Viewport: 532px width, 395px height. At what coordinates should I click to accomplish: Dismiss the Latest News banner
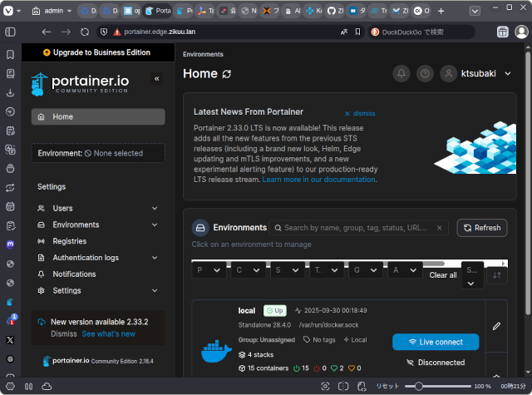tap(360, 113)
